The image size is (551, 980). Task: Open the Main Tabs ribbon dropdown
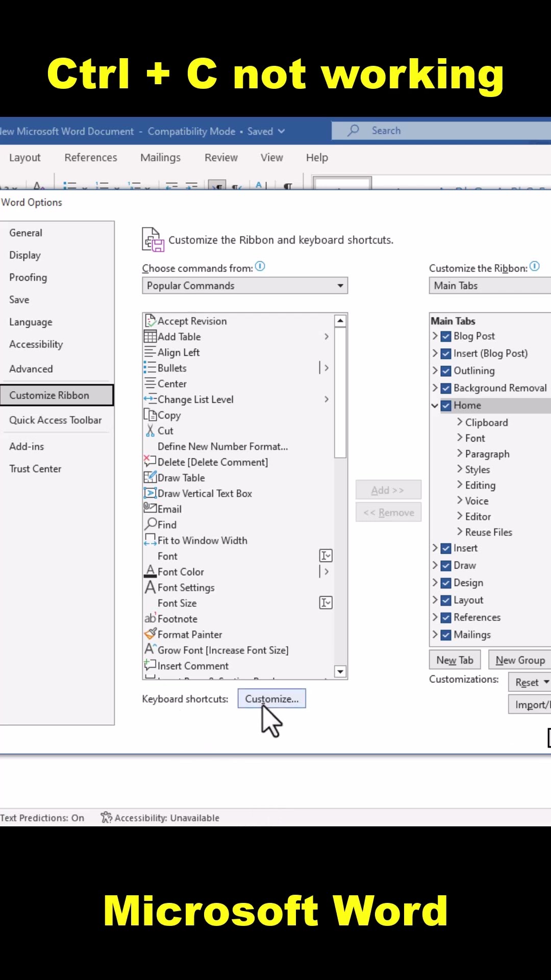click(x=490, y=285)
